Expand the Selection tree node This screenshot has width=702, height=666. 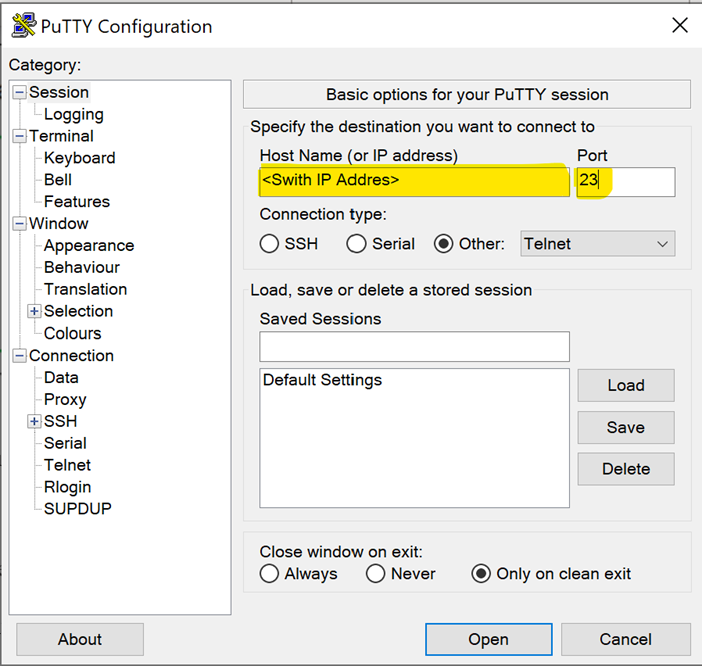(34, 311)
